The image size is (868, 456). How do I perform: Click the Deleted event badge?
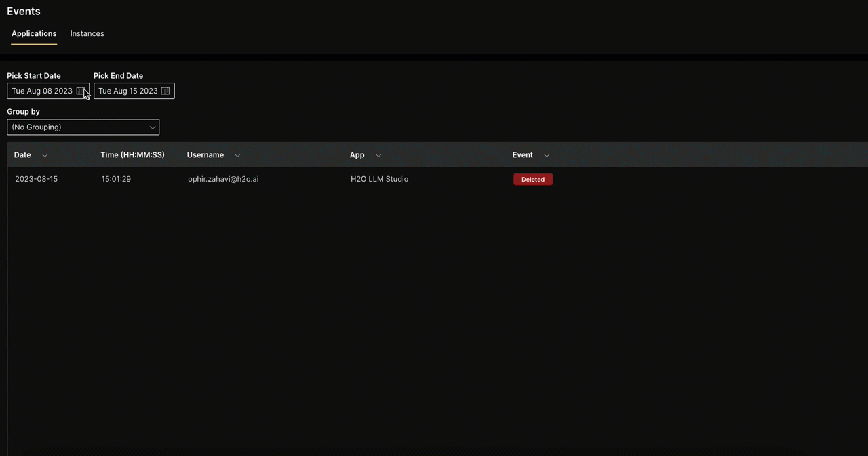coord(532,179)
